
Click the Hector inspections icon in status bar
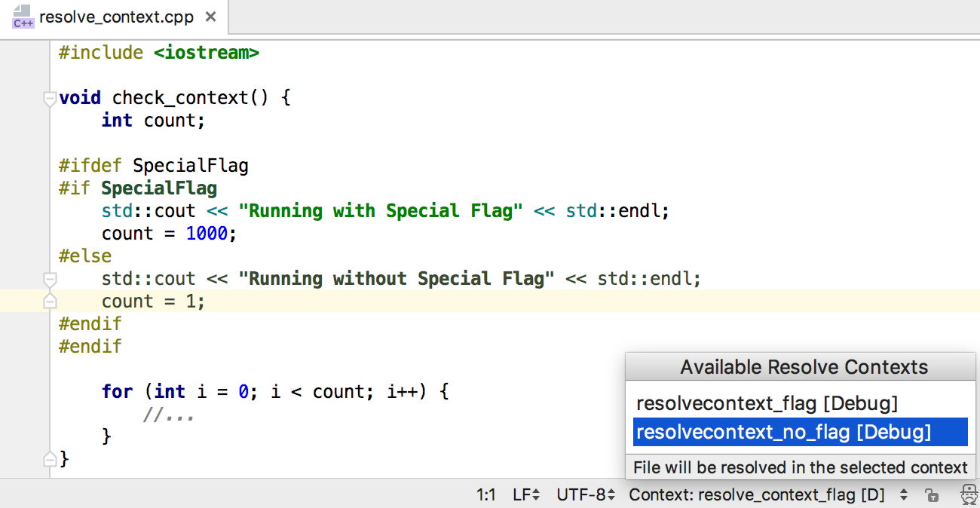969,494
